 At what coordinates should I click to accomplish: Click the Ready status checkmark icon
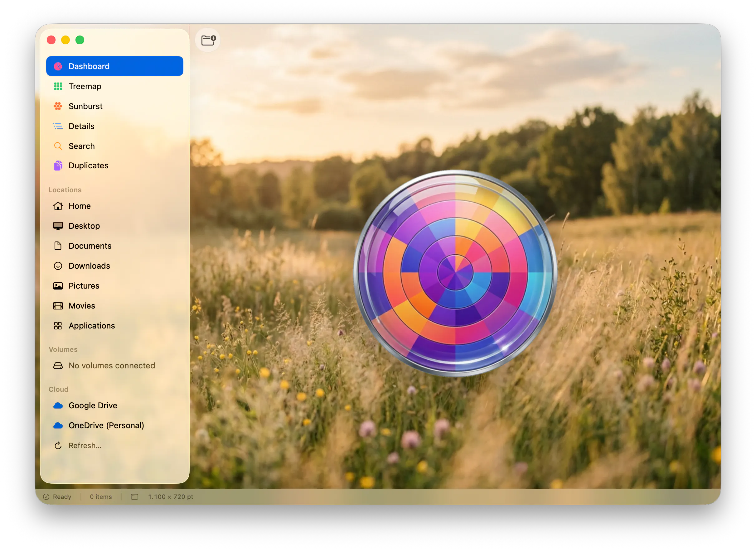(x=46, y=497)
